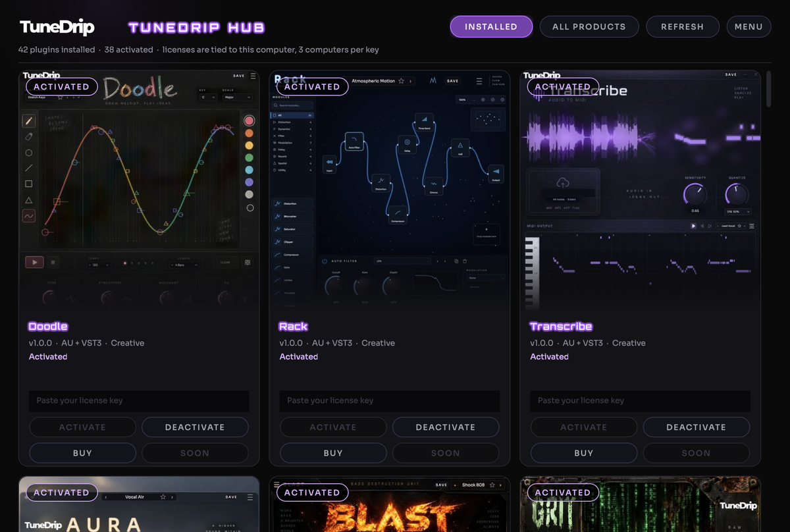Open the Grit plugin thumbnail

pos(641,504)
